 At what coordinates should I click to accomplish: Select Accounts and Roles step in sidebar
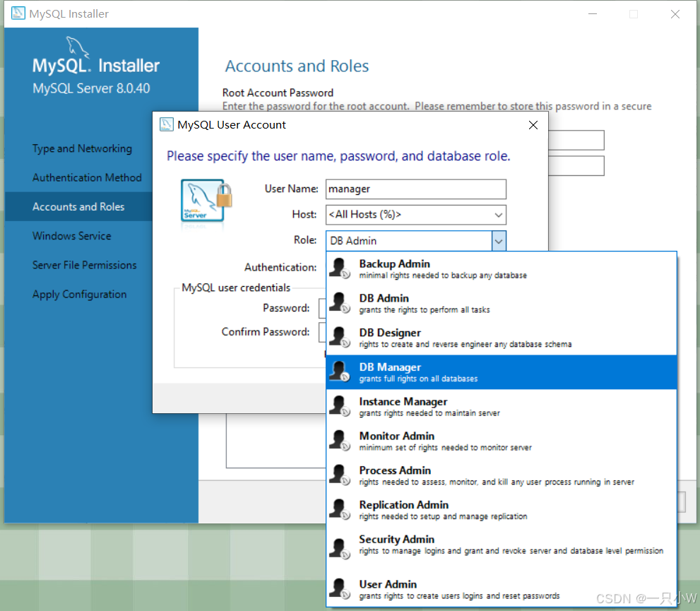tap(78, 207)
